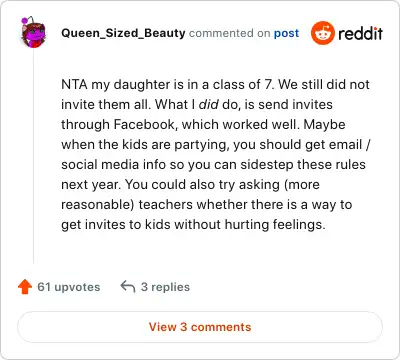400x360 pixels.
Task: Collapse thread via the vertical line
Action: point(33,157)
